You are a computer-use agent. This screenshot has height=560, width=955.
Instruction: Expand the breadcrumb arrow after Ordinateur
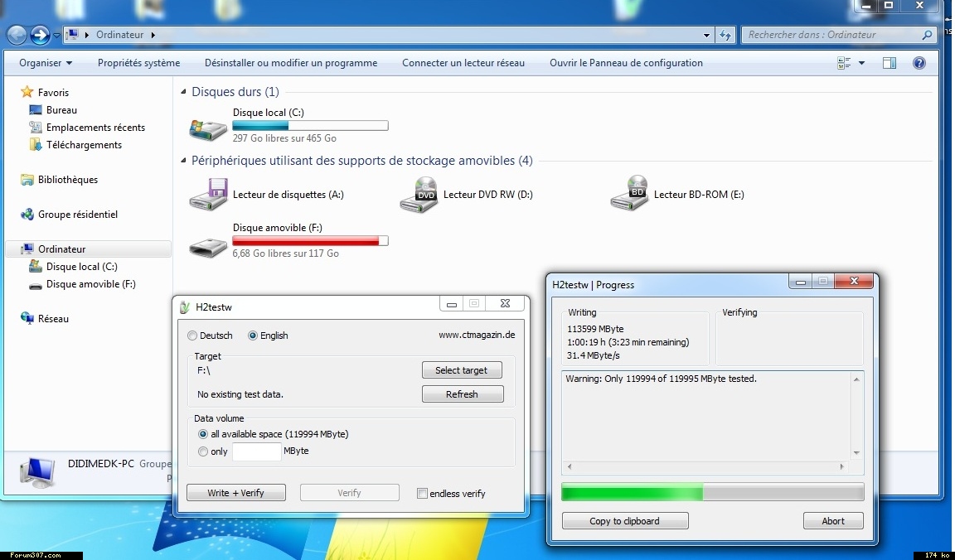pos(153,35)
